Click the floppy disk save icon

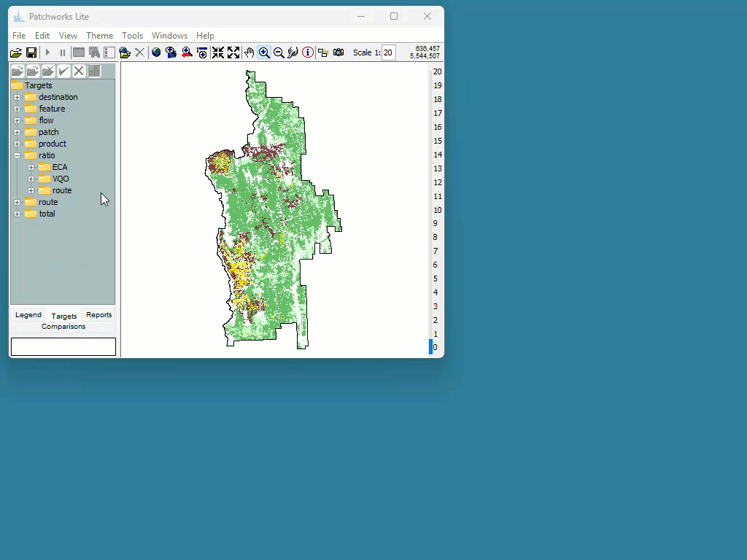pos(31,52)
